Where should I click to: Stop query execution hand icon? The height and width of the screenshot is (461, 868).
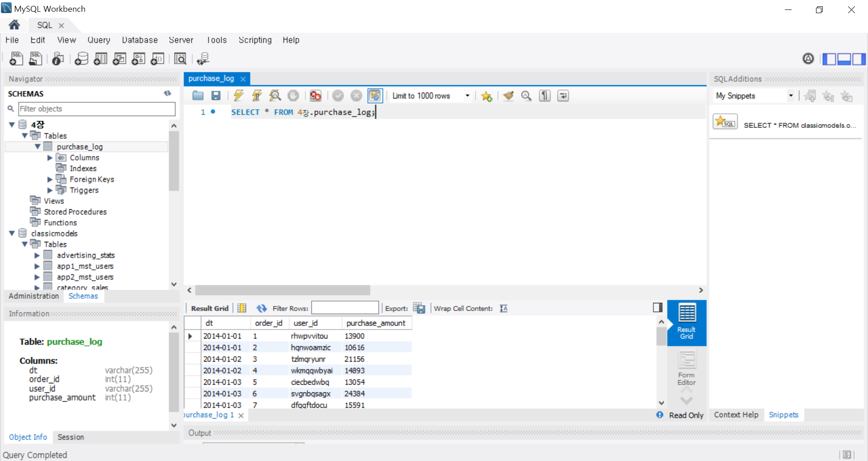(293, 95)
